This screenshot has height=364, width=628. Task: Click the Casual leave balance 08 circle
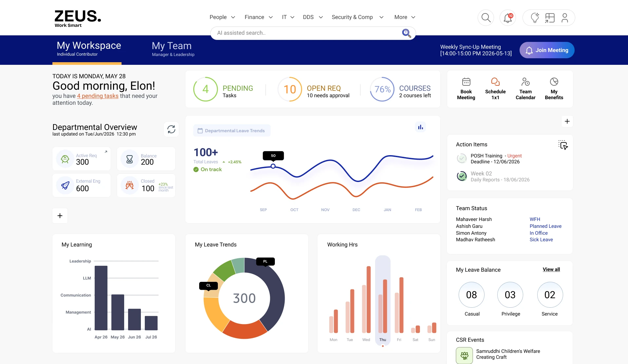471,295
